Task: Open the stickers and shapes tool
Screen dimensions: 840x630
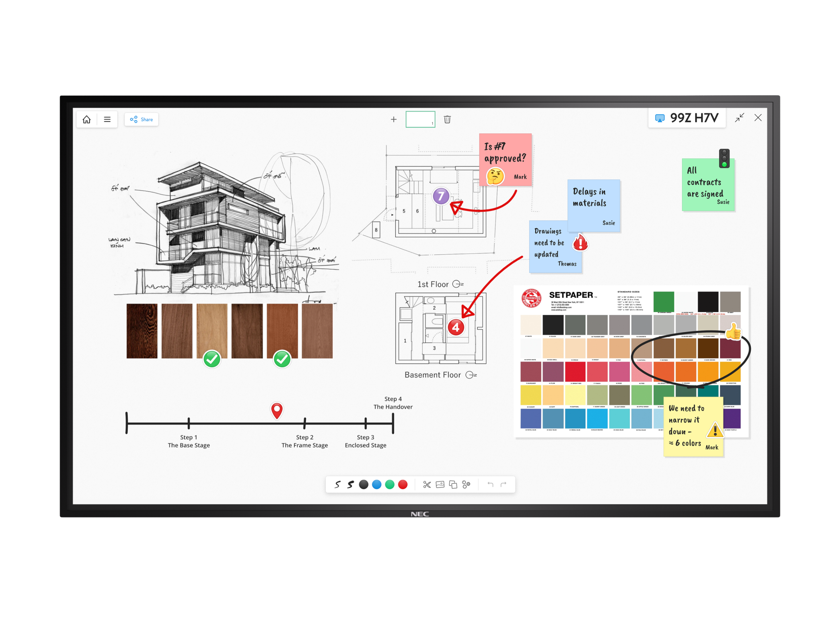Action: [466, 484]
